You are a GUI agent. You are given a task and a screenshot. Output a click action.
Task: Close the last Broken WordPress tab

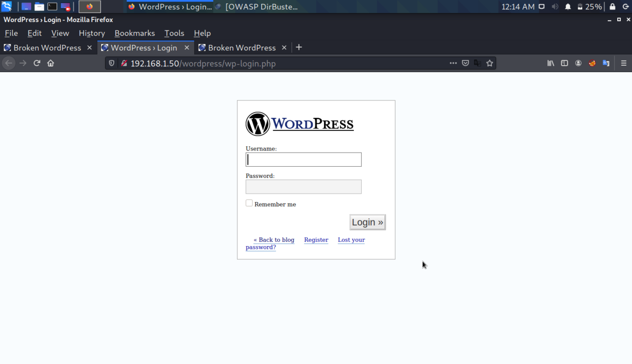coord(284,47)
